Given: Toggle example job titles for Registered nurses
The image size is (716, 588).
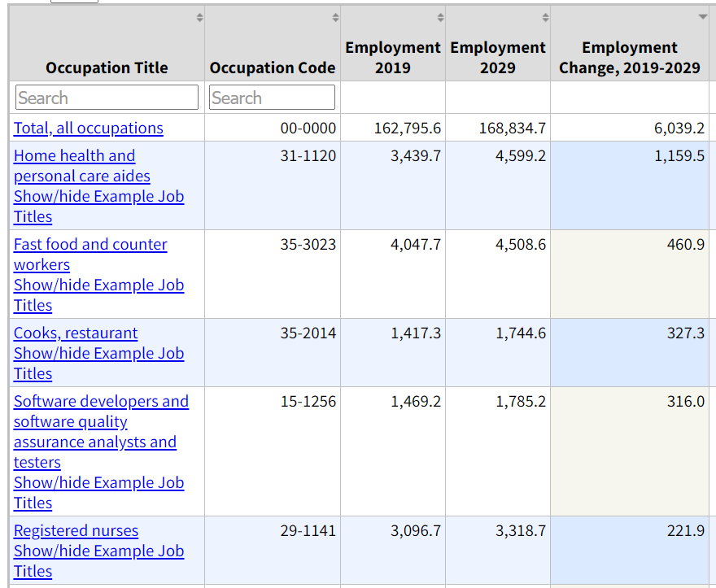Looking at the screenshot, I should [x=98, y=560].
